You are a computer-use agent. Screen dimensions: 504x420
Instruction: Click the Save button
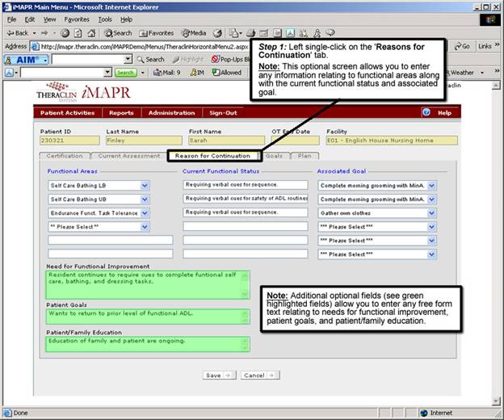tap(218, 375)
